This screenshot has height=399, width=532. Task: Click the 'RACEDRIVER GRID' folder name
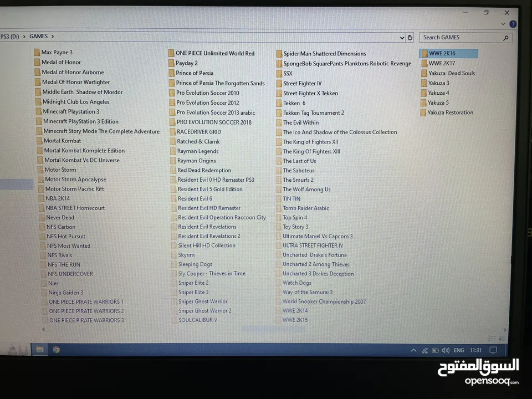point(199,132)
